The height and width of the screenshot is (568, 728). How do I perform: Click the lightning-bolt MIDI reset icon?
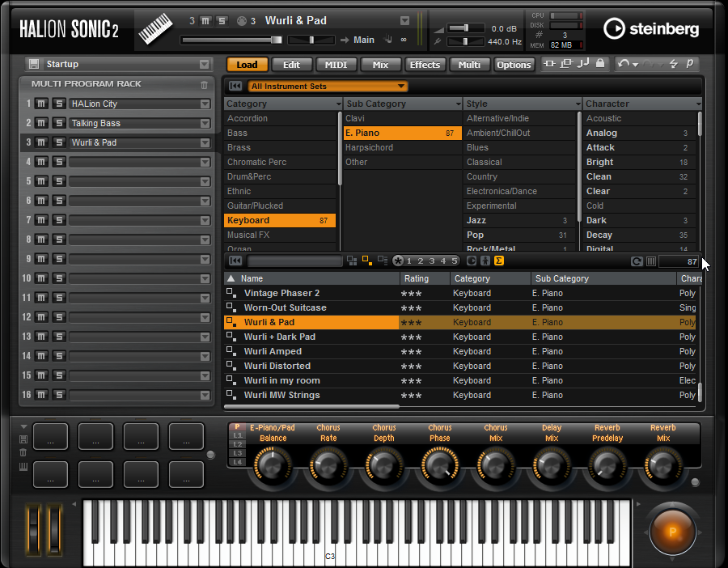(x=673, y=64)
